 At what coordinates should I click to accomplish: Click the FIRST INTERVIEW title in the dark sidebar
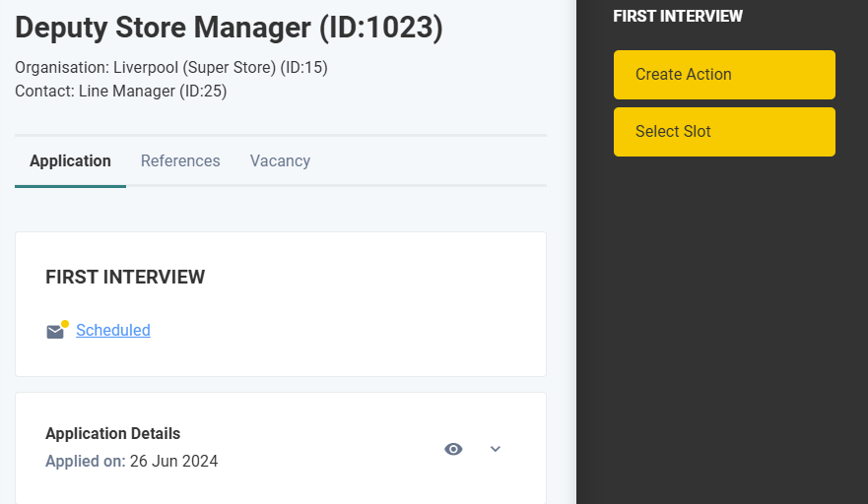(678, 16)
